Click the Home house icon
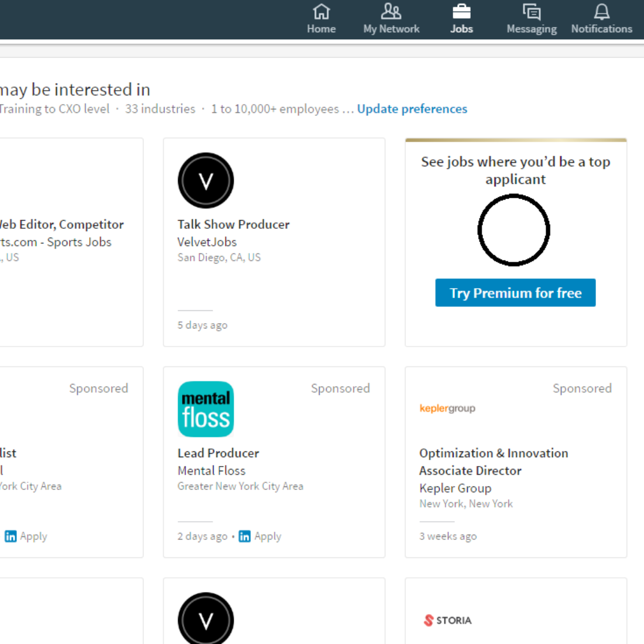The image size is (644, 644). (x=321, y=12)
